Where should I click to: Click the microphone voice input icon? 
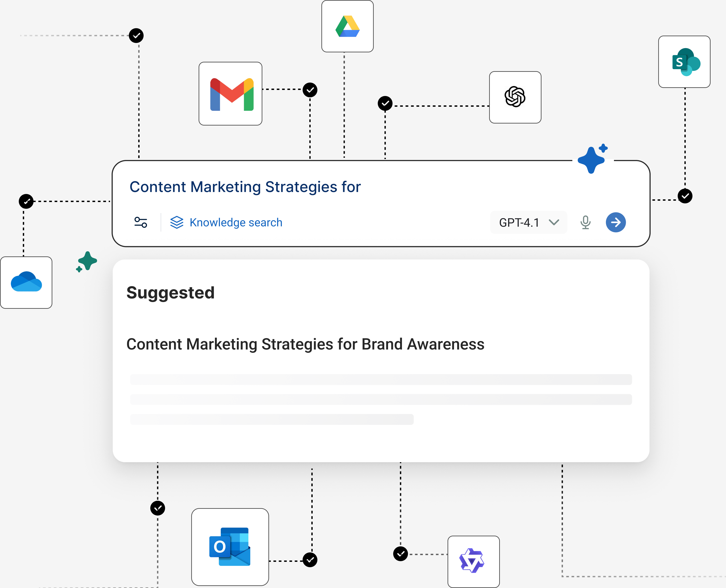[585, 223]
